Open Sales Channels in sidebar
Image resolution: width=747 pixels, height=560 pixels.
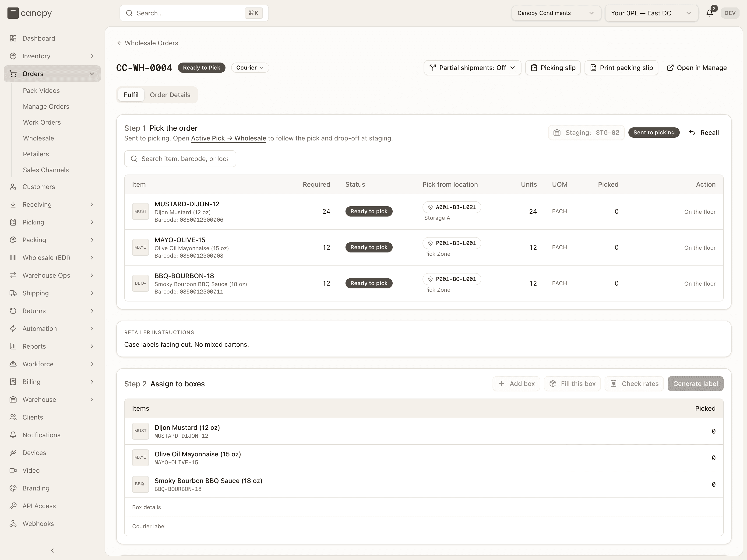tap(46, 170)
